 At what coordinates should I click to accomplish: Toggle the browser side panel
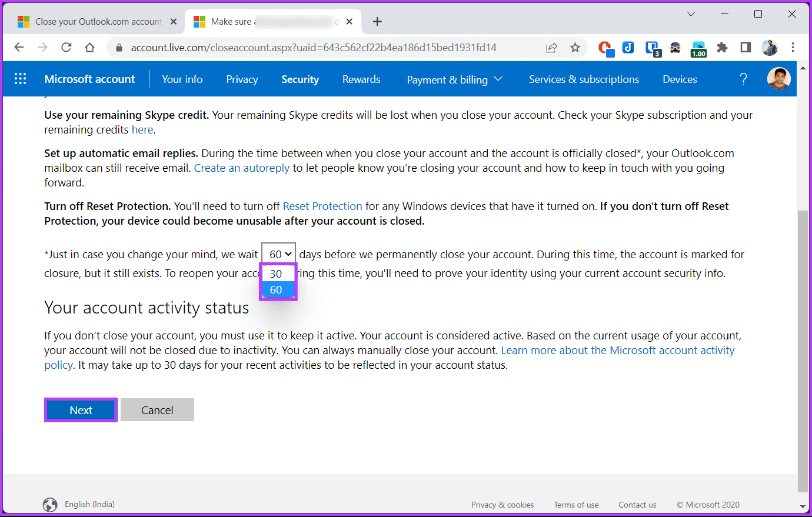pos(746,48)
